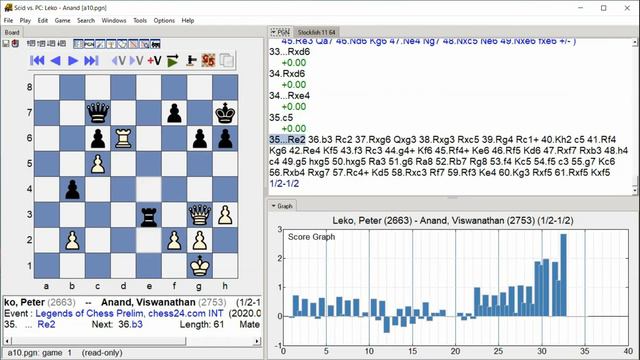
Task: Open the Play menu
Action: point(25,20)
